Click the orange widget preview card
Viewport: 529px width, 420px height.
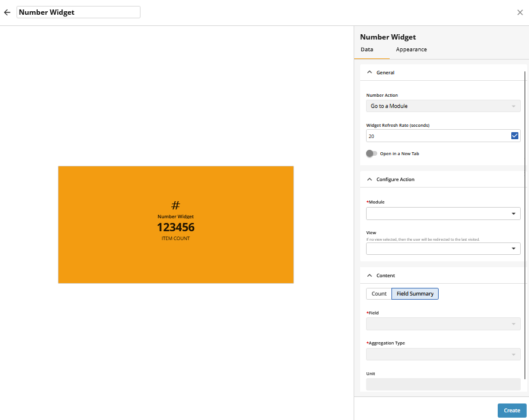point(176,225)
